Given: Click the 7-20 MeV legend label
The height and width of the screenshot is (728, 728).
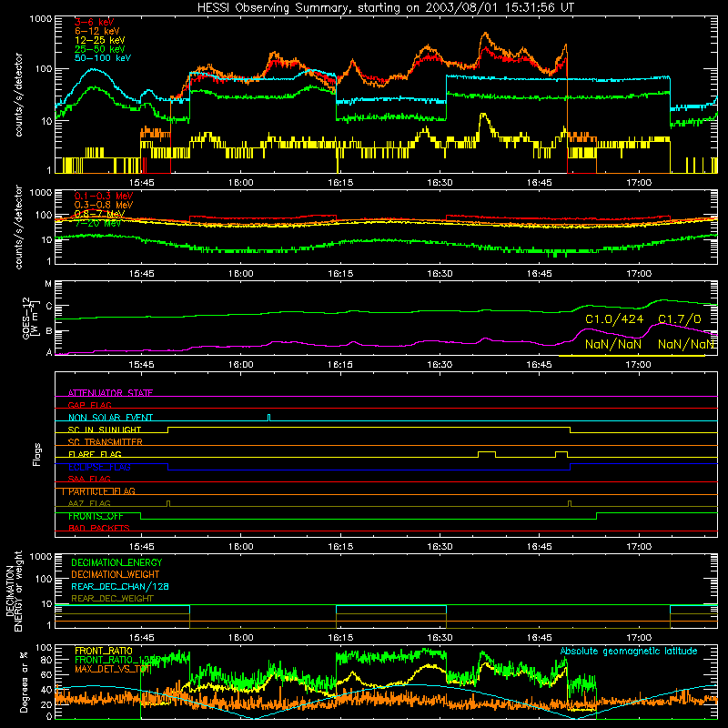Looking at the screenshot, I should (97, 223).
